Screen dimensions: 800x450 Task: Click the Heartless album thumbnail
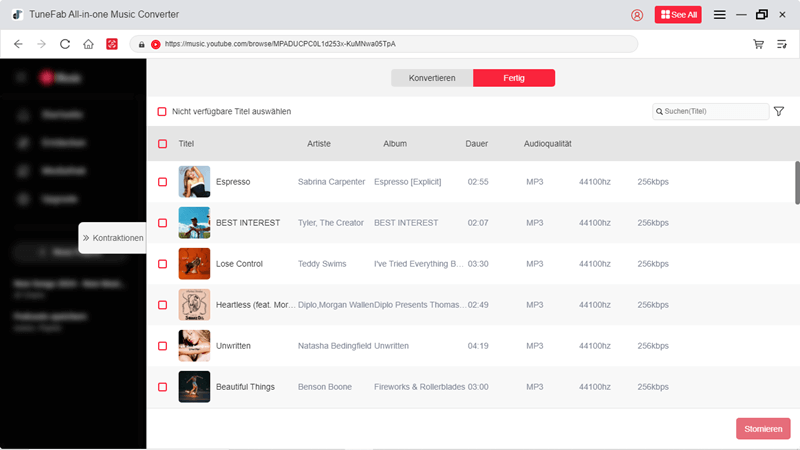tap(194, 305)
